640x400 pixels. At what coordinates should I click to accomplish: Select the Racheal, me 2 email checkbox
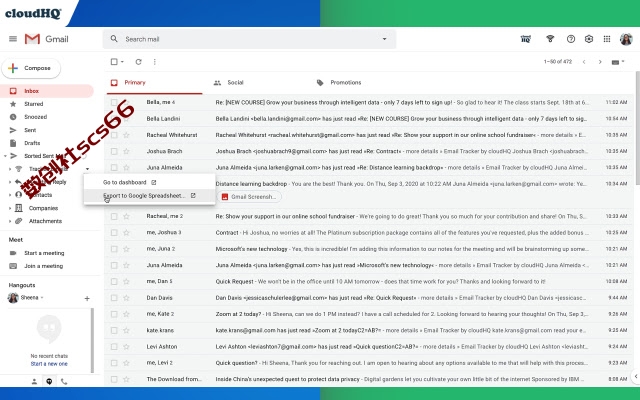click(x=114, y=216)
